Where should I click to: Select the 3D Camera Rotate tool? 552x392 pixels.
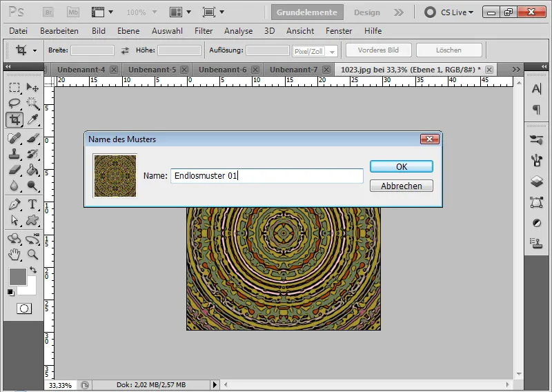(x=32, y=238)
